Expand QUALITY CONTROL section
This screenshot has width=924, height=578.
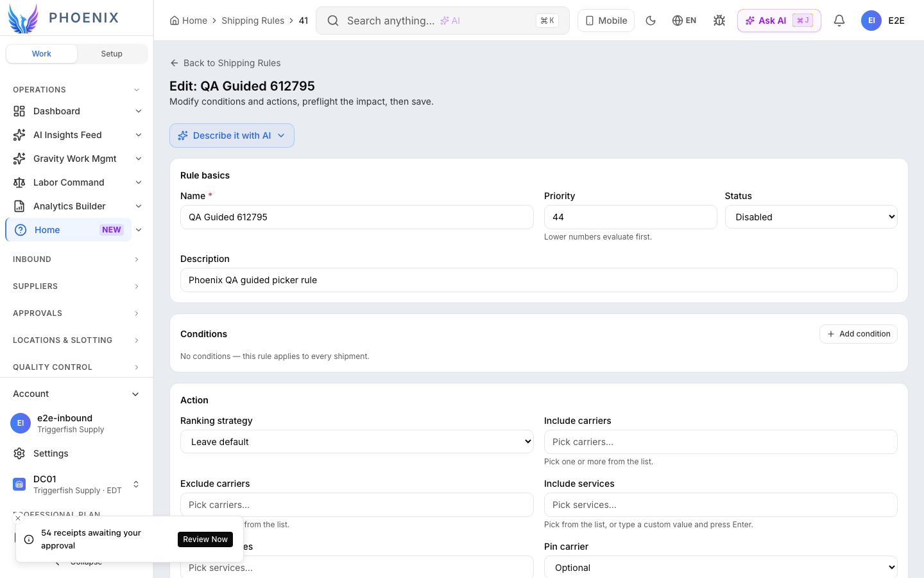pos(76,367)
